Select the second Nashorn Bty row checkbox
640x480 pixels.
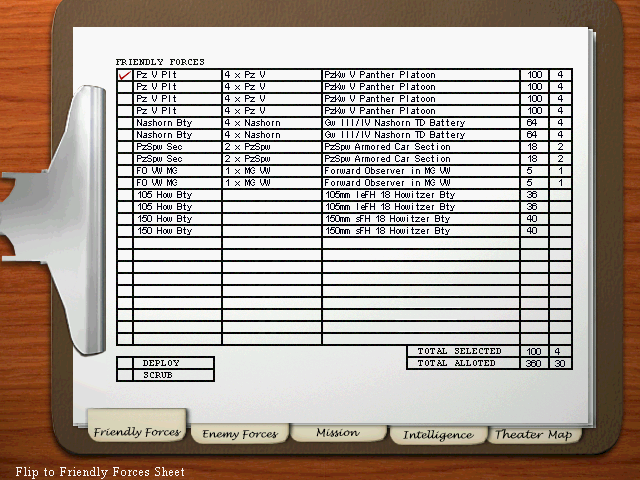(x=124, y=135)
